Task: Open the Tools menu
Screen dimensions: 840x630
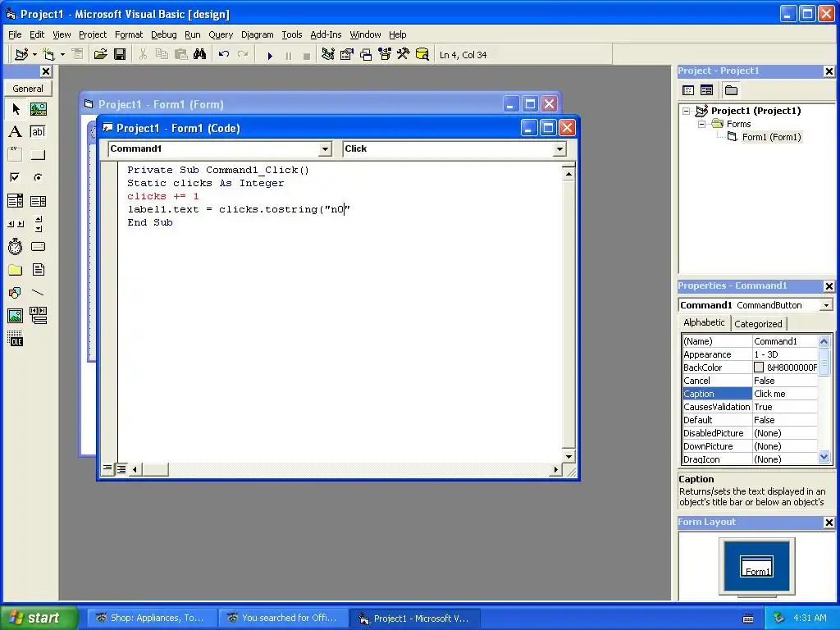Action: click(292, 34)
